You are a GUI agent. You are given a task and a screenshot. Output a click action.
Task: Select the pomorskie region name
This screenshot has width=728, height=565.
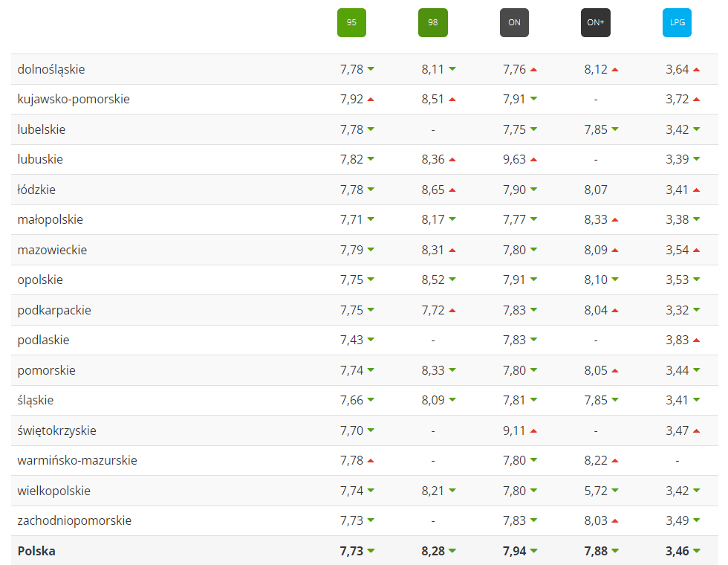[46, 370]
